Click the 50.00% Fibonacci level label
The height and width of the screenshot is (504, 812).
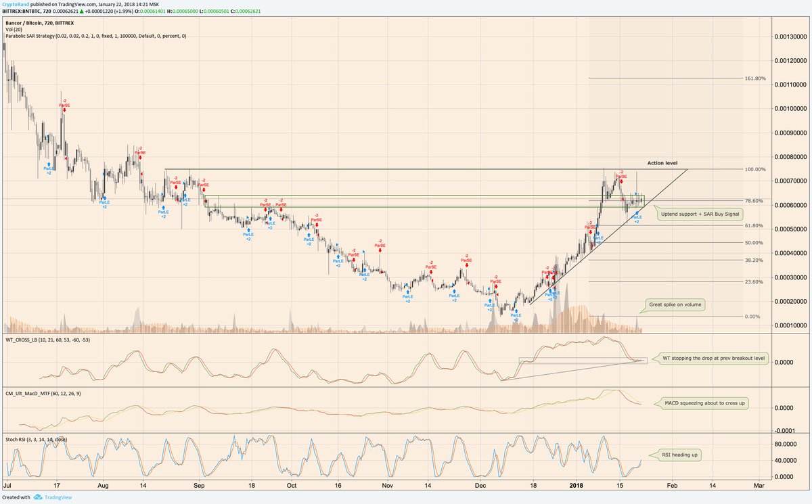pos(753,243)
